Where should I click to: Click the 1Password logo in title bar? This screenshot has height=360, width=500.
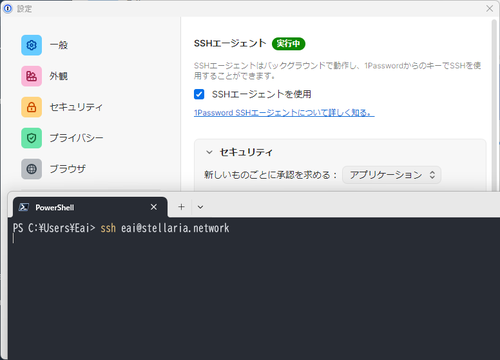pyautogui.click(x=8, y=9)
